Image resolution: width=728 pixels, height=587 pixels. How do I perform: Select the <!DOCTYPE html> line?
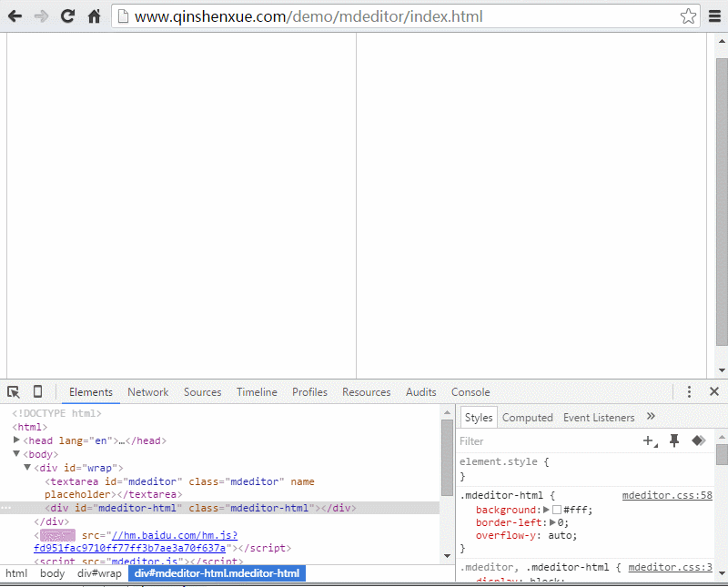tap(56, 413)
